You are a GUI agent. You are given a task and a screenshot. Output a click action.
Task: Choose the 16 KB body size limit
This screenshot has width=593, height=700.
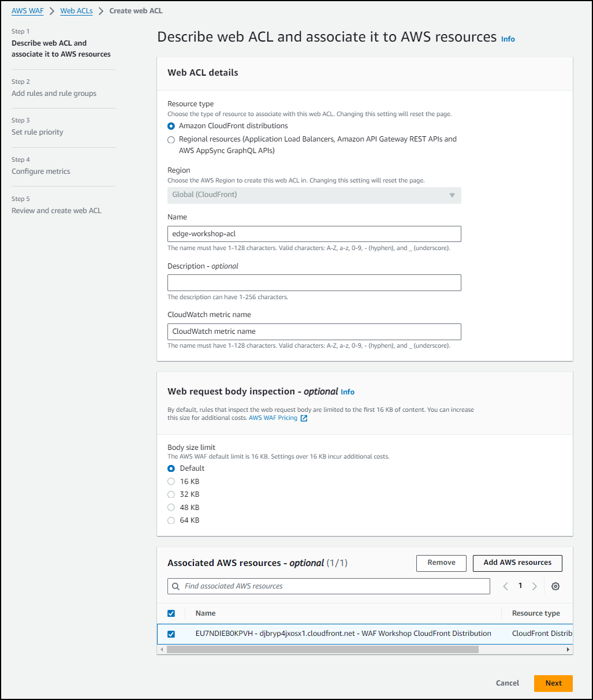pyautogui.click(x=171, y=482)
